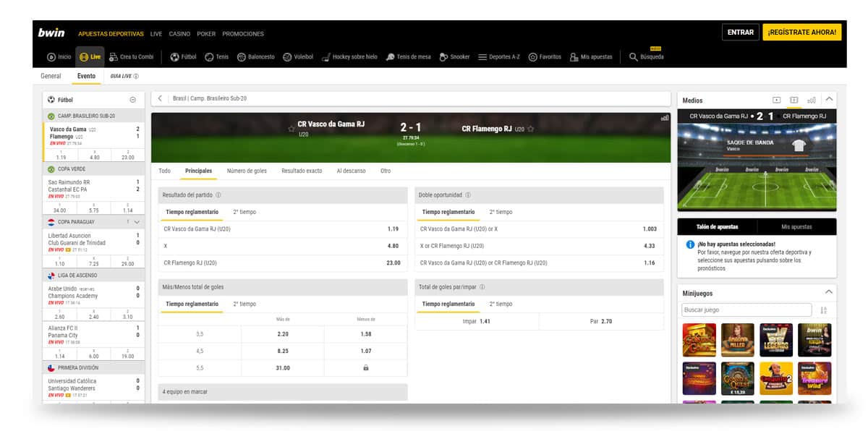Screen dimensions: 868x431
Task: Info icon beside Doble oportunidad
Action: 468,195
